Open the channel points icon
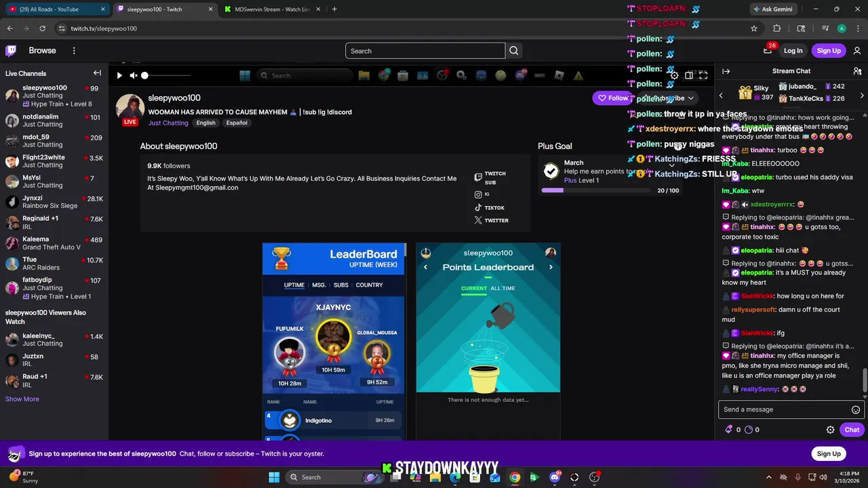Viewport: 868px width, 488px height. click(749, 430)
